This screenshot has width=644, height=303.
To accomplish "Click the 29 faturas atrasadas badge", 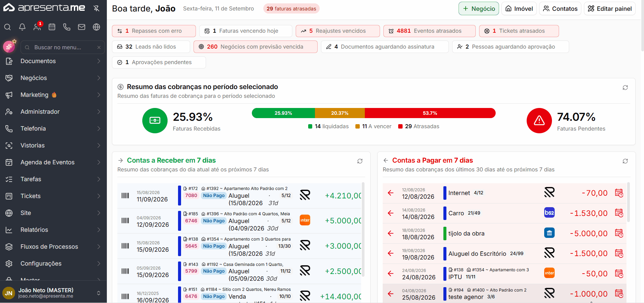I will click(x=291, y=9).
